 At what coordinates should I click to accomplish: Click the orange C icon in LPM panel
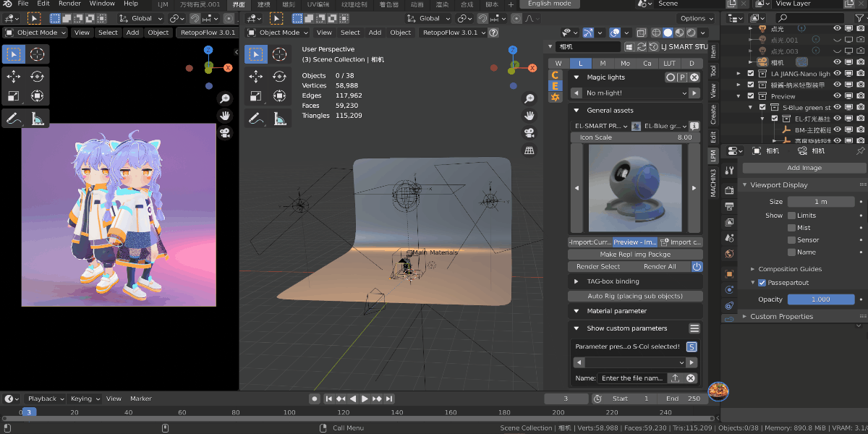(x=555, y=75)
